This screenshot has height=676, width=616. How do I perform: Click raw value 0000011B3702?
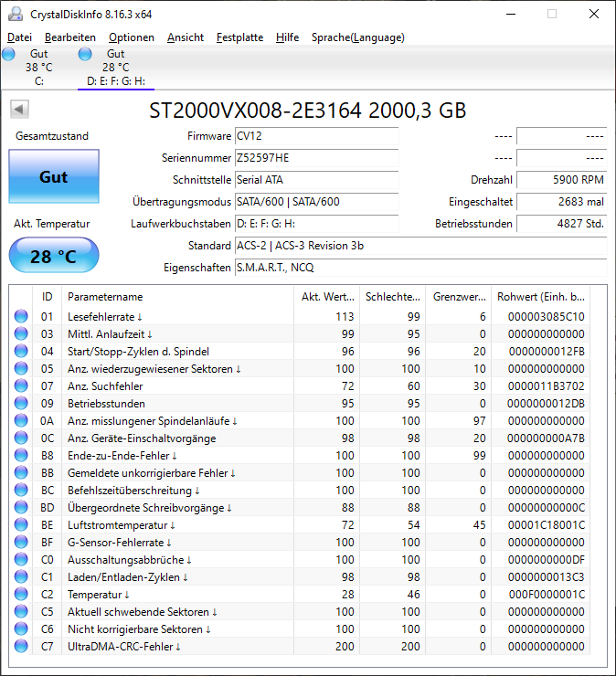point(547,386)
